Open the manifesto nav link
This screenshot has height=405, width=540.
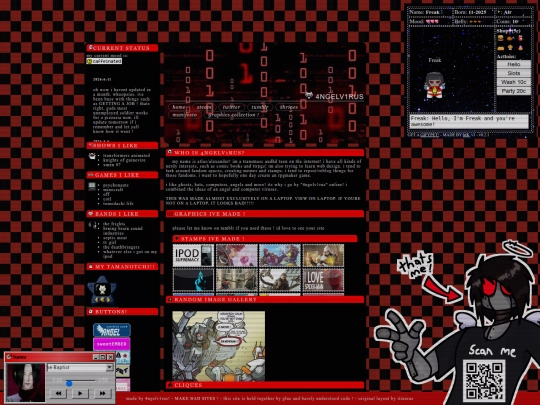point(185,115)
